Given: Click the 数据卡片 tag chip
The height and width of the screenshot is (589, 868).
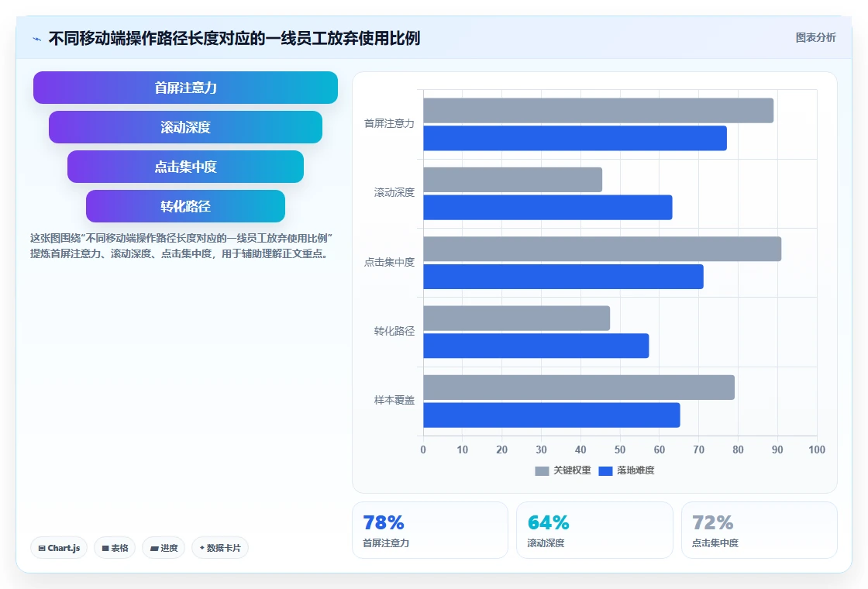Looking at the screenshot, I should coord(220,548).
